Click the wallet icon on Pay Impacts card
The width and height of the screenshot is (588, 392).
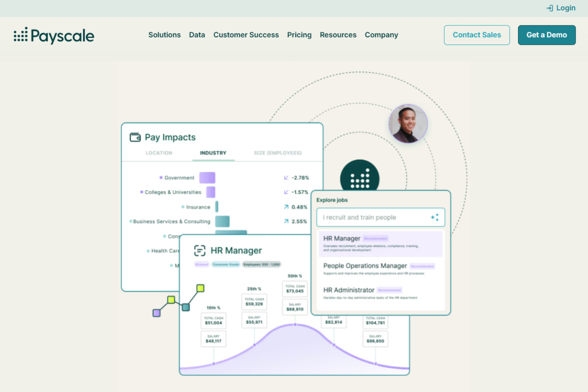coord(135,137)
